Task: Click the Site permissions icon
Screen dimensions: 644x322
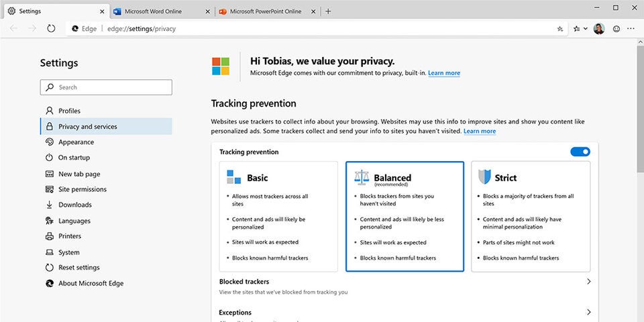Action: 49,189
